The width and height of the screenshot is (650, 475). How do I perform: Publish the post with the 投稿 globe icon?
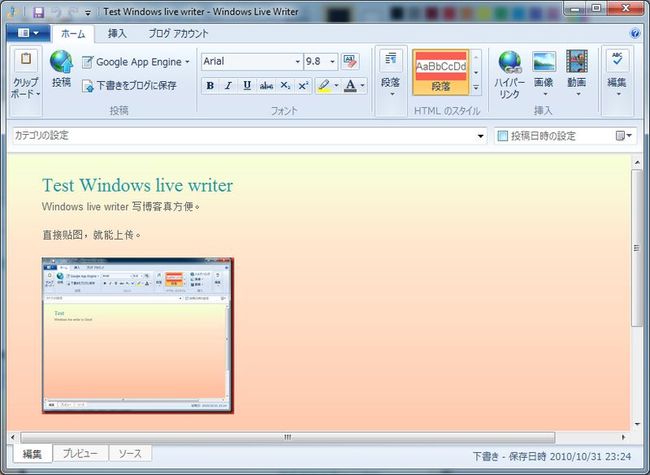pyautogui.click(x=61, y=68)
